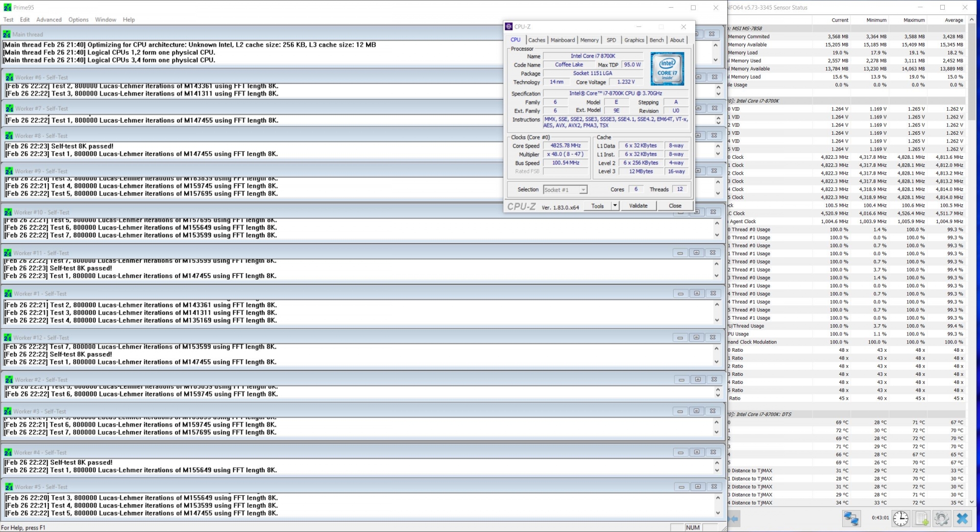Open the Help menu in Prime95
Screen dimensions: 980x532
129,19
